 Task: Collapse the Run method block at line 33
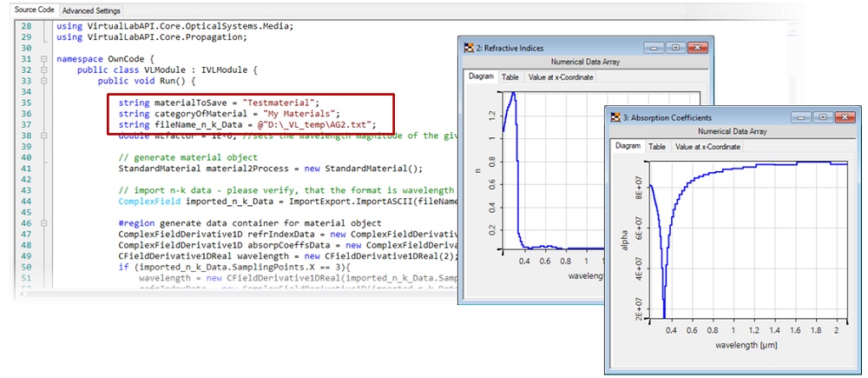tap(43, 80)
